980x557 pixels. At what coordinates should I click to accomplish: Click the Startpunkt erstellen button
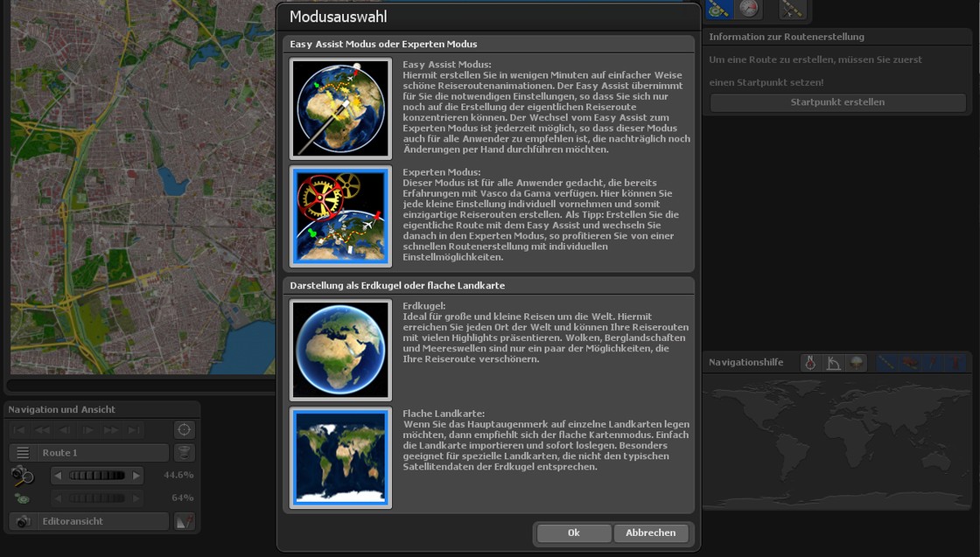(x=837, y=102)
